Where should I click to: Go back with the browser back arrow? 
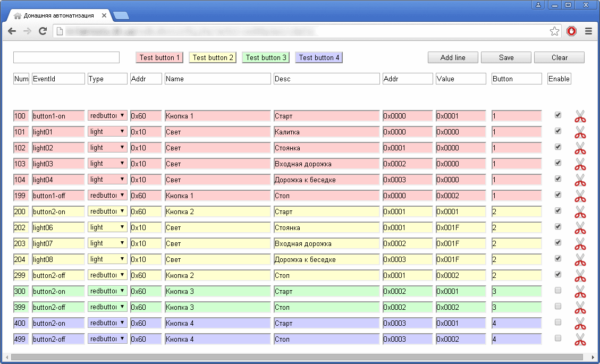coord(12,31)
